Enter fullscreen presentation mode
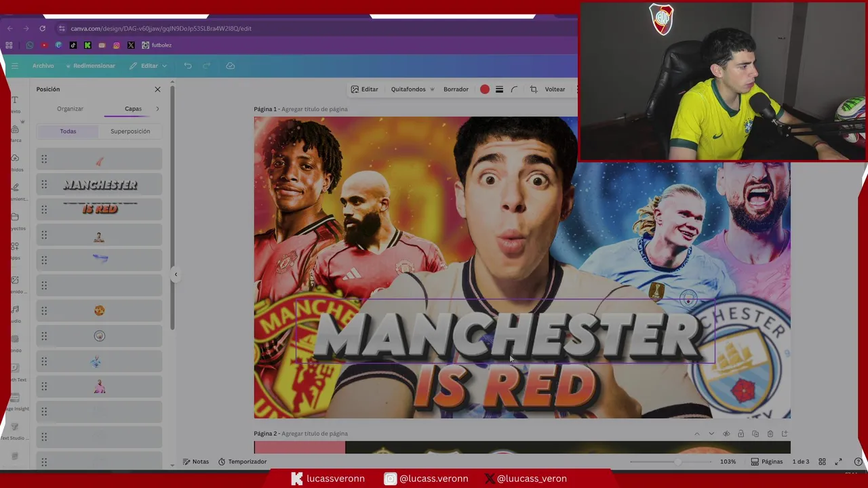868x488 pixels. (x=838, y=462)
